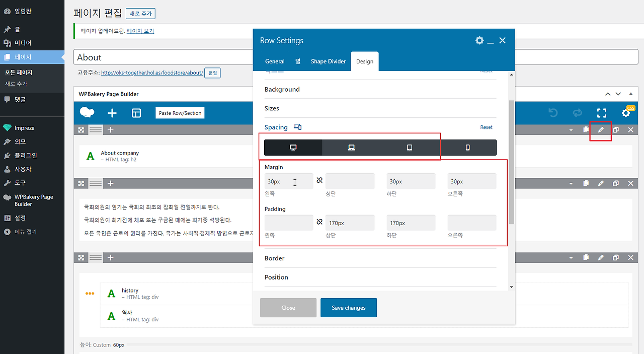
Task: Click orange dots handle beside history element
Action: 90,294
